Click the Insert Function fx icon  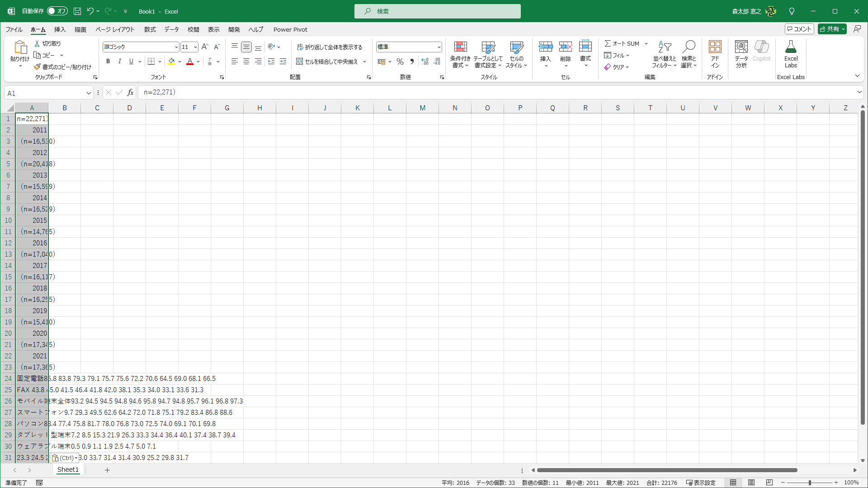130,93
